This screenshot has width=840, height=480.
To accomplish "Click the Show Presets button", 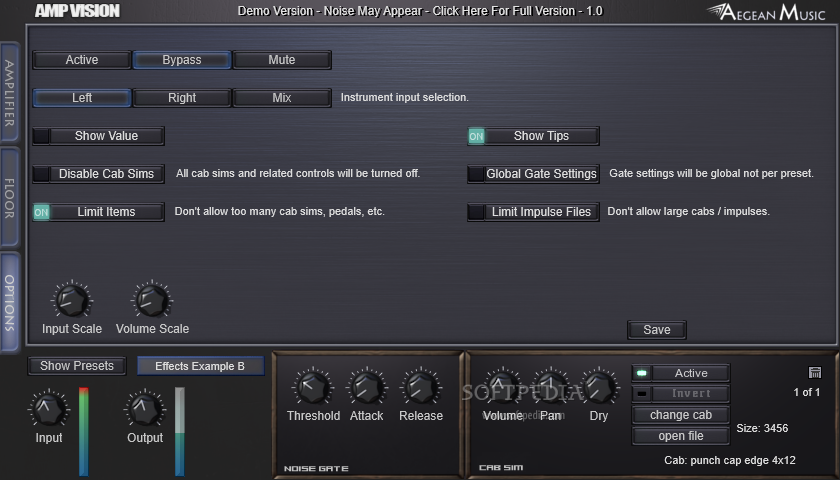I will point(77,366).
